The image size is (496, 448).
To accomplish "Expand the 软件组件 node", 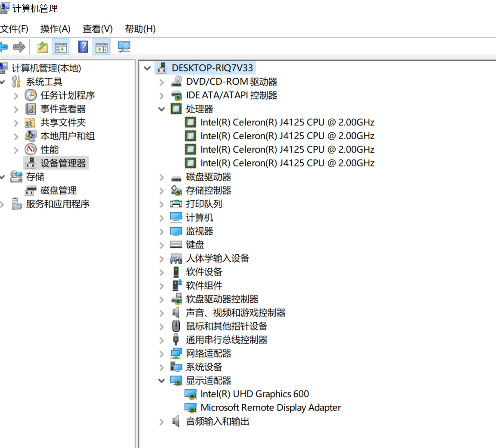I will (x=162, y=285).
